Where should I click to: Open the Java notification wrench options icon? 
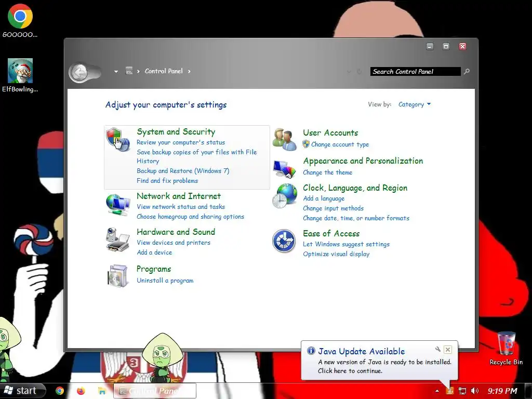(x=437, y=349)
